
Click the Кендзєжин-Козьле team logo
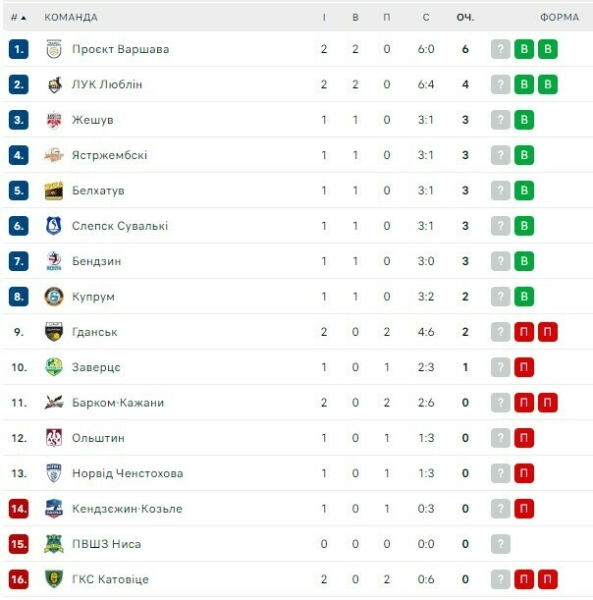(54, 509)
